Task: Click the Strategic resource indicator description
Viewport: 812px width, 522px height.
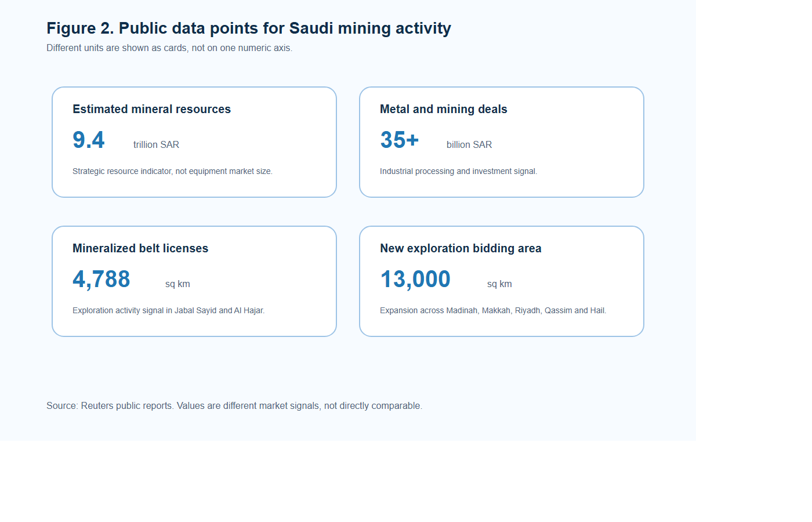Action: [172, 172]
